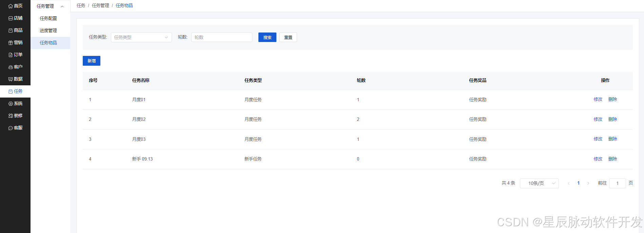Screen dimensions: 644x233
Task: Open the 10条/页 page size dropdown
Action: (539, 183)
